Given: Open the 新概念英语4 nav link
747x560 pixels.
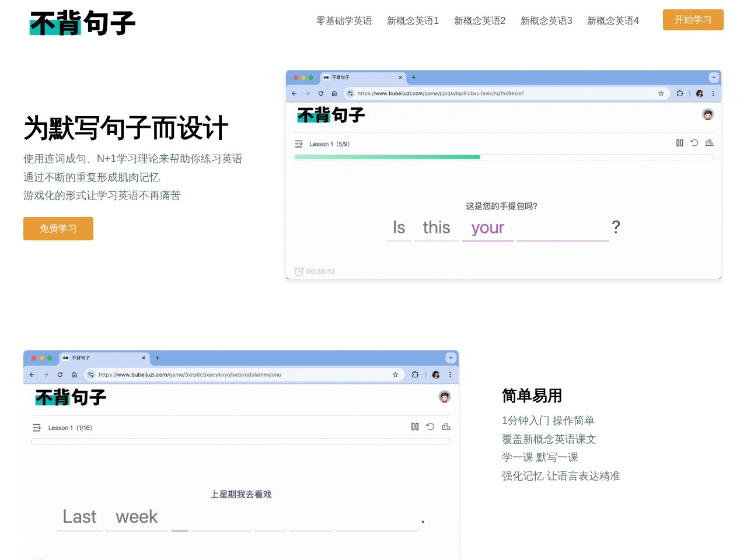Looking at the screenshot, I should coord(613,21).
